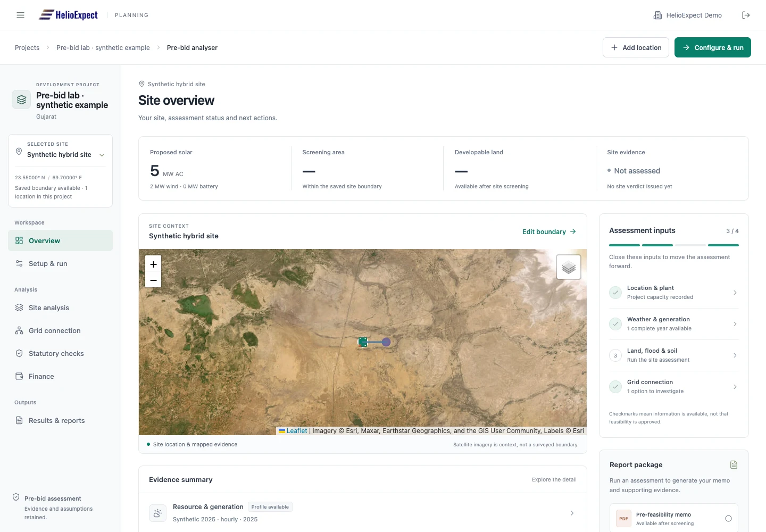This screenshot has width=766, height=532.
Task: Expand the Selected site dropdown
Action: click(x=102, y=155)
